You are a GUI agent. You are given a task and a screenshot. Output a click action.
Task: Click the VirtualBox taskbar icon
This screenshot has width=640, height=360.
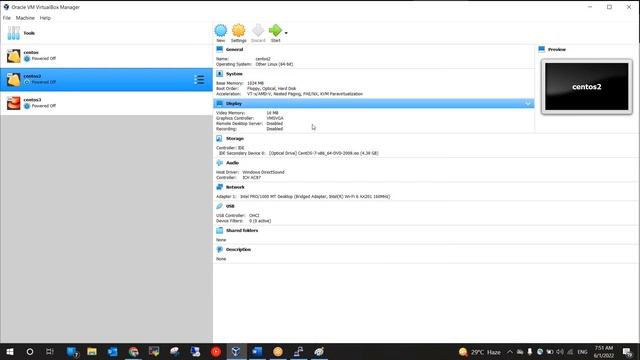click(x=236, y=351)
